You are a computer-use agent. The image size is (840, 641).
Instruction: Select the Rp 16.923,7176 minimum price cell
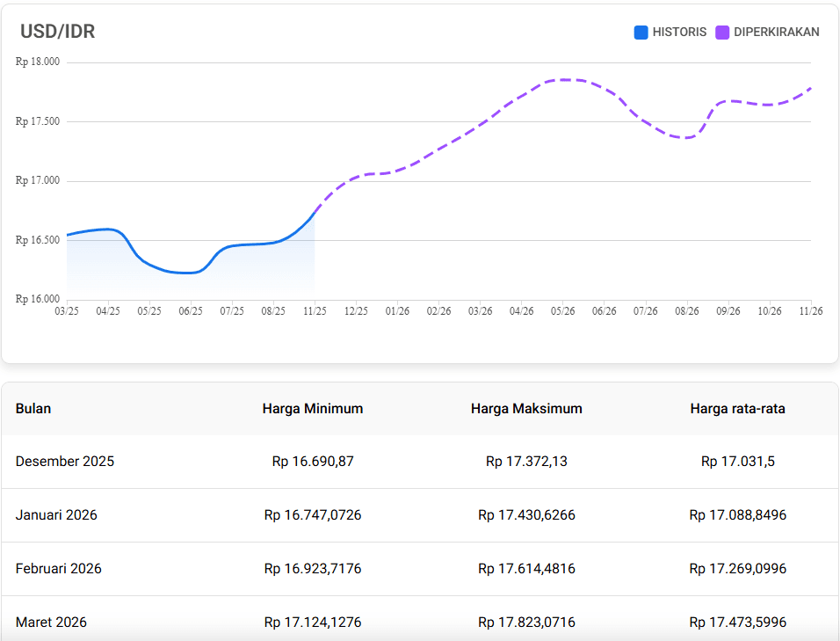312,569
